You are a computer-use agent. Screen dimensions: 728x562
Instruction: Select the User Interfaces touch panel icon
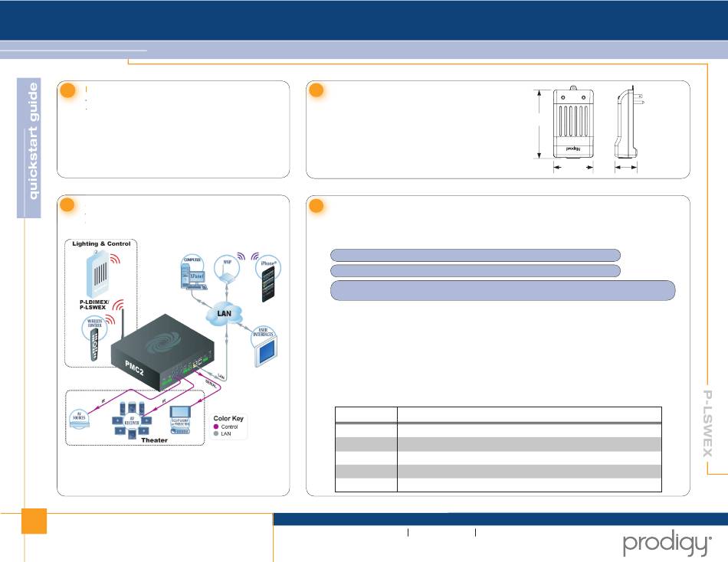264,347
